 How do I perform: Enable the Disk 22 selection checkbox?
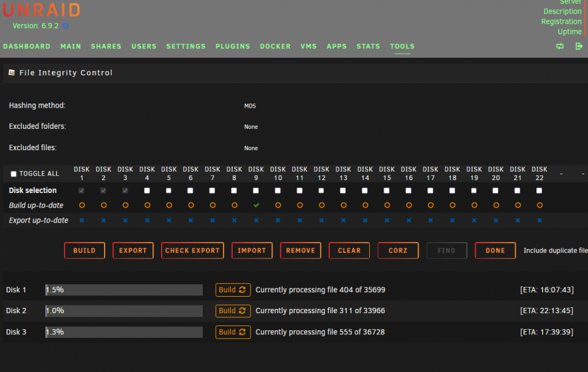(539, 191)
